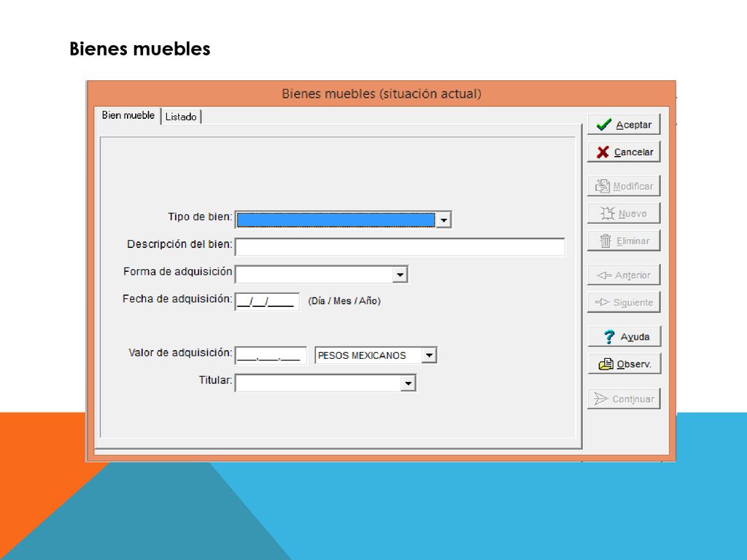Click the Descripción del bien: label

pos(179,244)
